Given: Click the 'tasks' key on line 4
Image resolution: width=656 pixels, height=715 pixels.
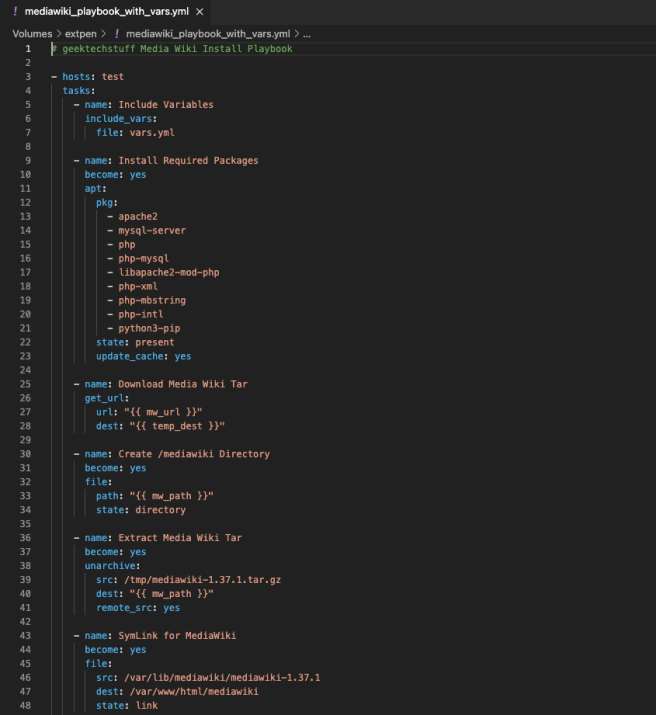Looking at the screenshot, I should [76, 91].
